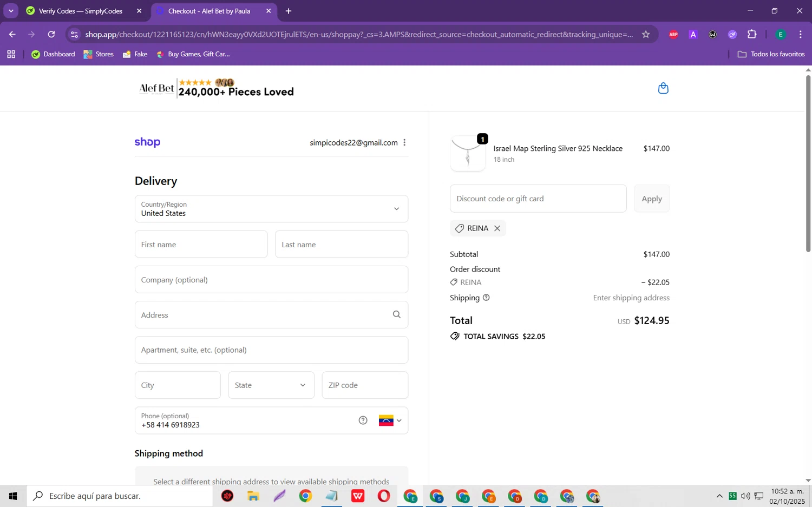Open the Chrome profile E avatar
Viewport: 812px width, 507px height.
(x=781, y=34)
